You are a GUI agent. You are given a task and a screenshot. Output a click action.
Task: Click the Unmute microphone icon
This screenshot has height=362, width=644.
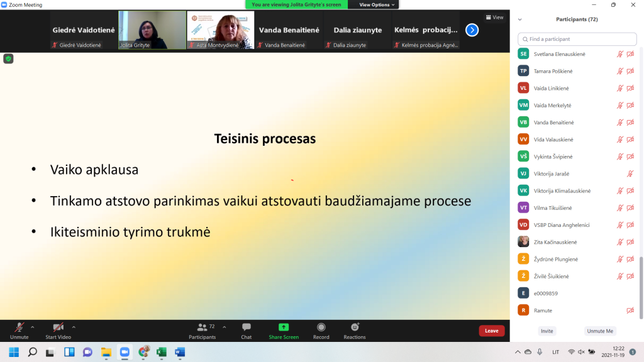point(19,327)
